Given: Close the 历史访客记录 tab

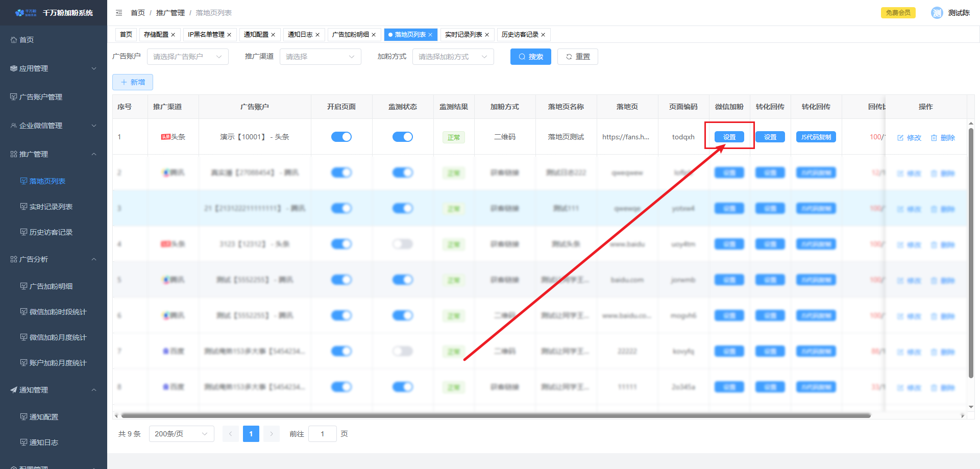Looking at the screenshot, I should (543, 35).
